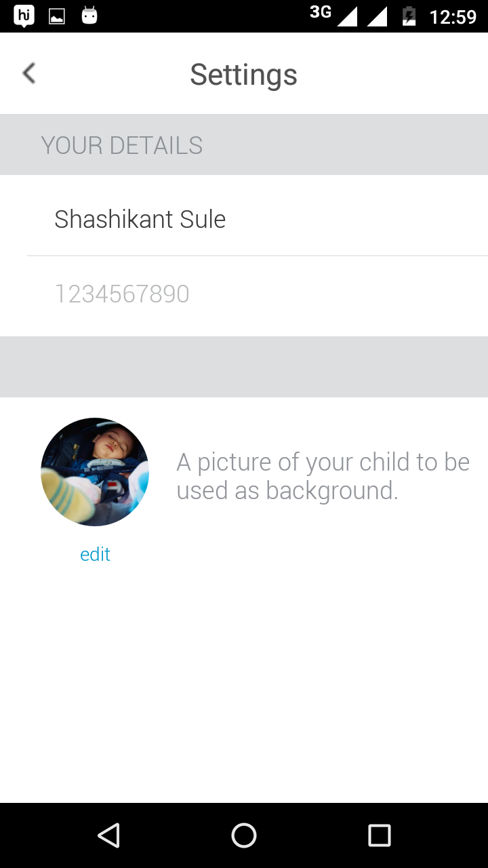488x868 pixels.
Task: Tap the picture notification icon in status bar
Action: 57,16
